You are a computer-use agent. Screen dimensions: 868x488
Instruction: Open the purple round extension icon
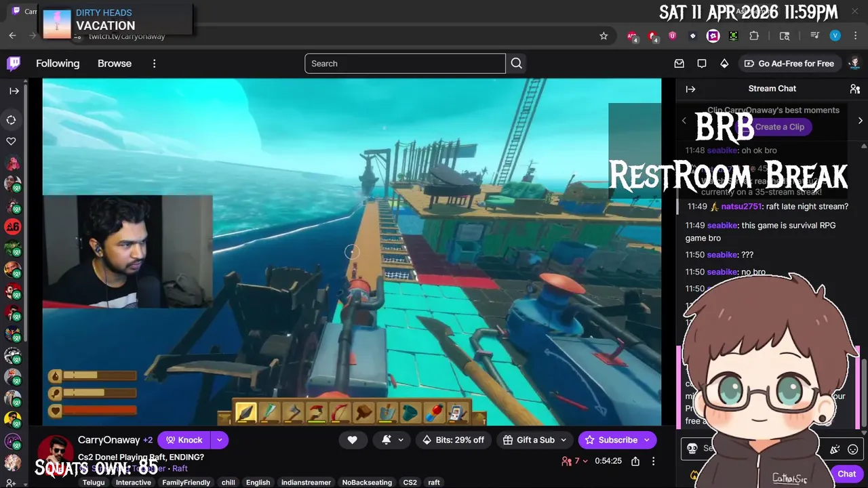pos(713,36)
